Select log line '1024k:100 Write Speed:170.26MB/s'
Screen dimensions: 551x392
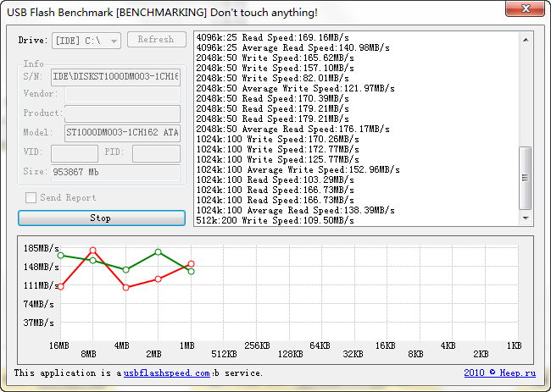(277, 140)
